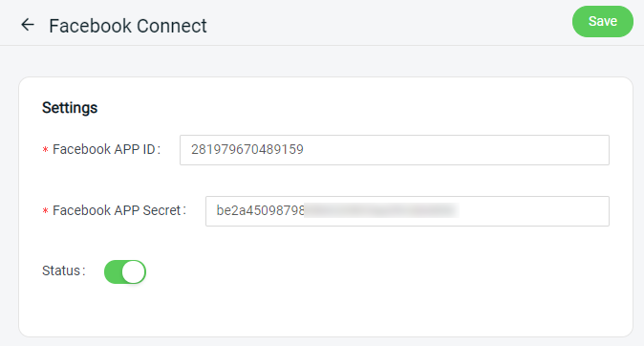Viewport: 644px width, 346px height.
Task: Click the green track of the Status switch
Action: click(113, 271)
